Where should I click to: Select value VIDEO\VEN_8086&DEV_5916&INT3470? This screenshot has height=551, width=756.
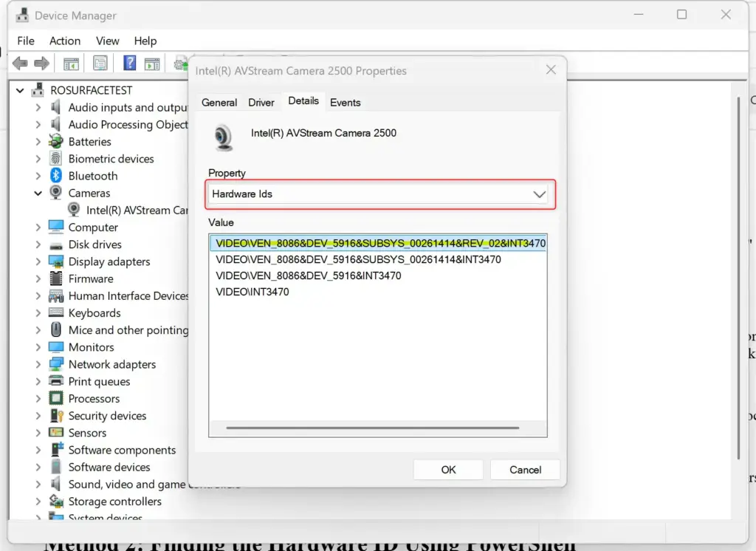tap(308, 275)
